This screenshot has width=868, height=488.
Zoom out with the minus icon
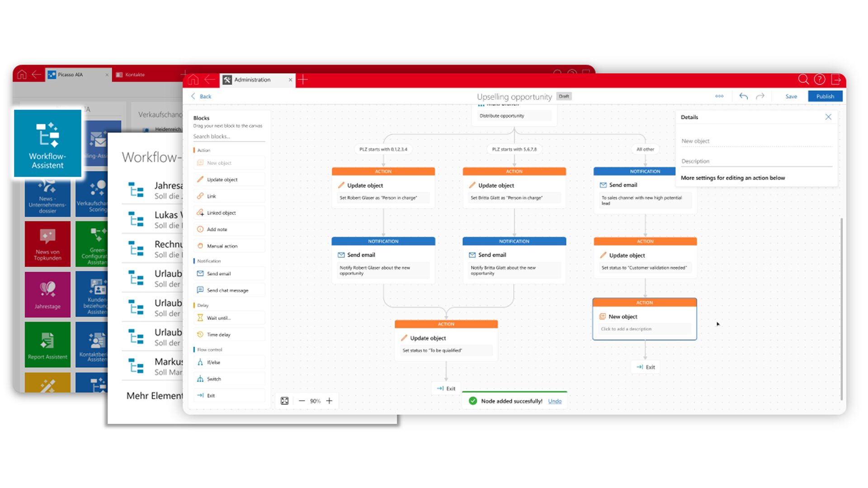302,401
